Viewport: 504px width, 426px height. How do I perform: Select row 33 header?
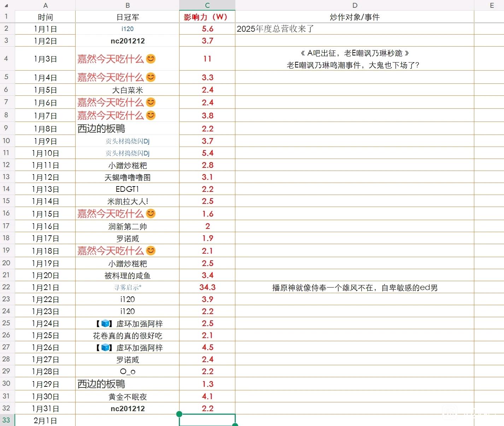pos(6,420)
